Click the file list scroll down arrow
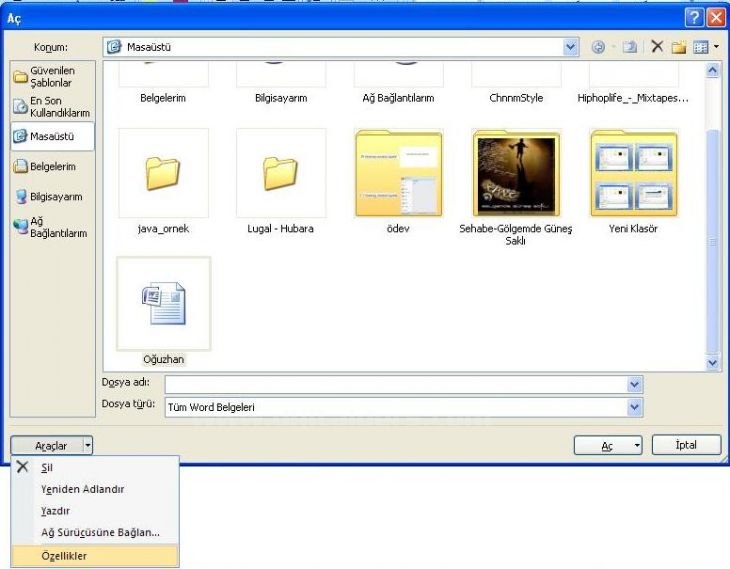The width and height of the screenshot is (730, 569). 712,362
